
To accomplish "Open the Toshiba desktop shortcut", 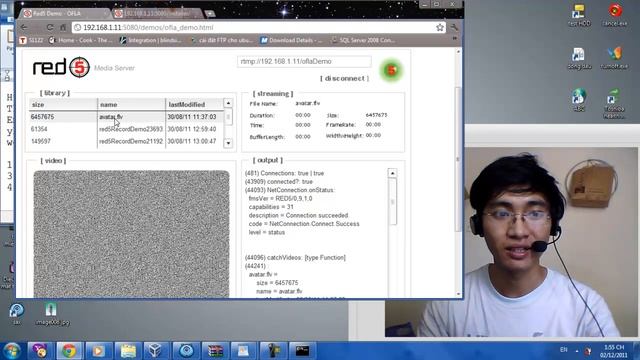I will coord(613,104).
